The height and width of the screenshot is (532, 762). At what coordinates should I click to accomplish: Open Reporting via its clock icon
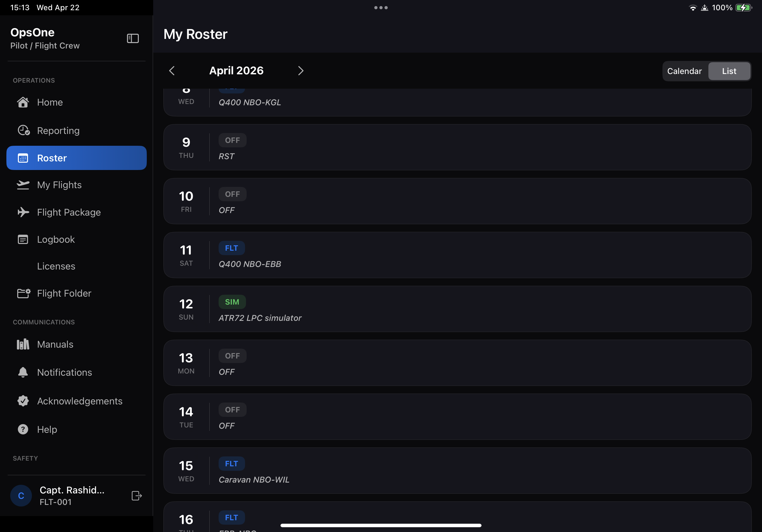click(x=23, y=130)
